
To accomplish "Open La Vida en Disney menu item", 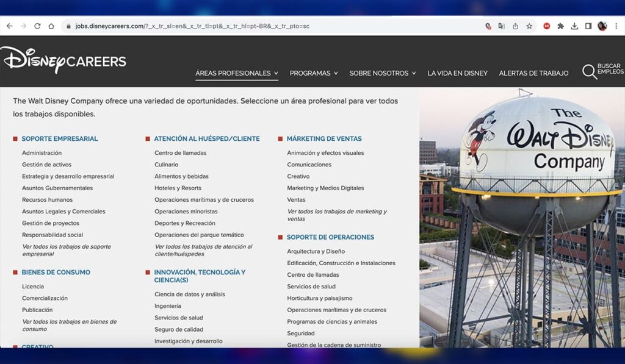I will 457,73.
